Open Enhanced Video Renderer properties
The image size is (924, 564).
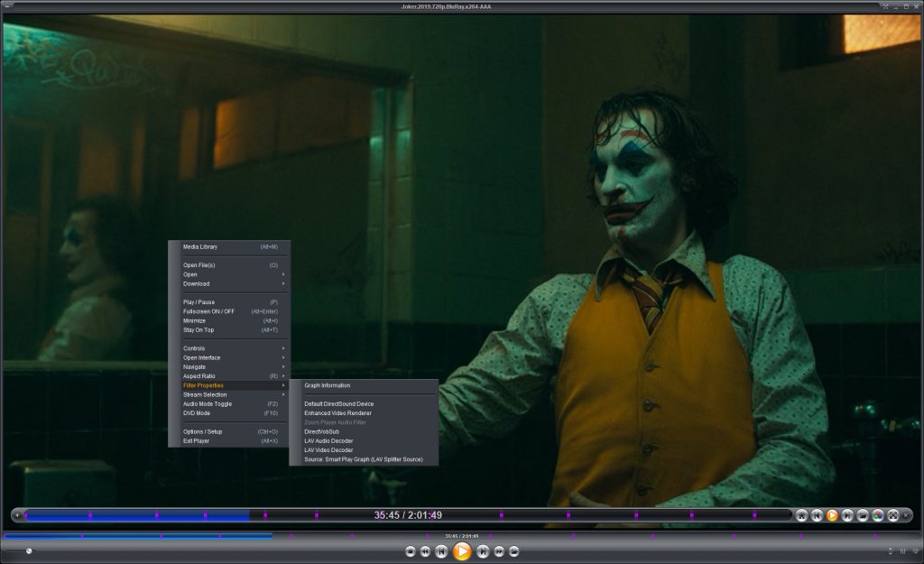[365, 413]
